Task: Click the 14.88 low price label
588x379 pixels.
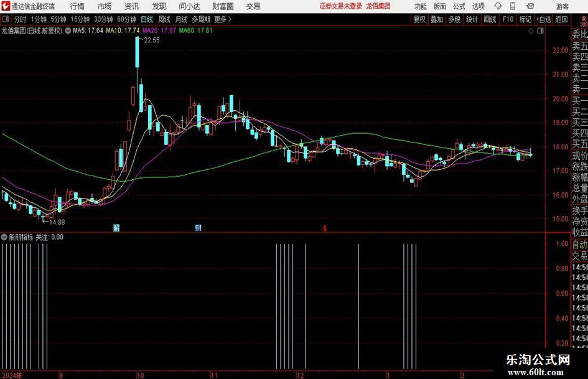Action: click(x=57, y=222)
